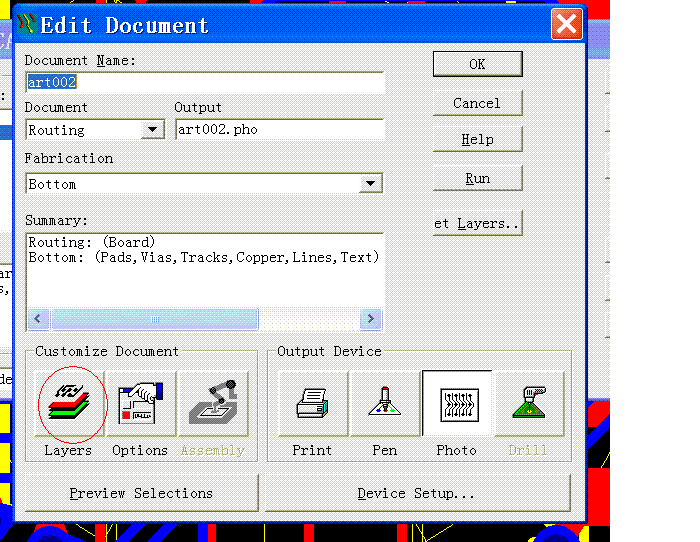Click the summary line starting 'Bottom: (Pads'
700x542 pixels.
point(204,257)
